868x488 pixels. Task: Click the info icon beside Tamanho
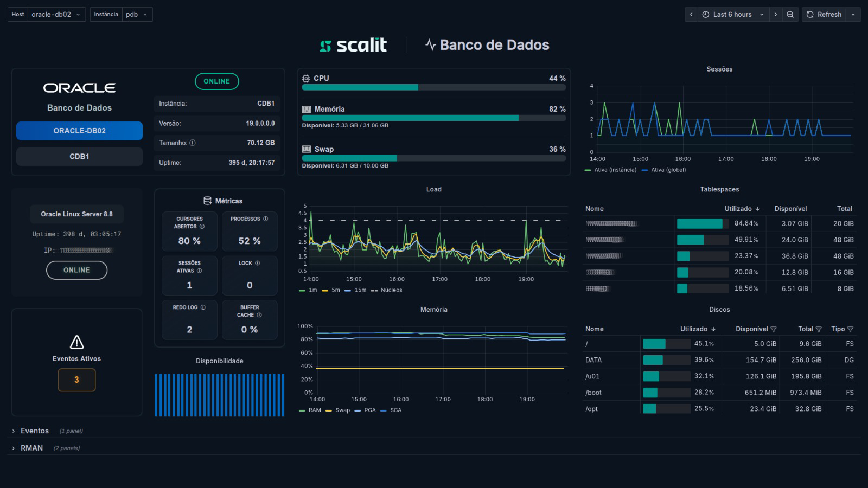tap(193, 143)
